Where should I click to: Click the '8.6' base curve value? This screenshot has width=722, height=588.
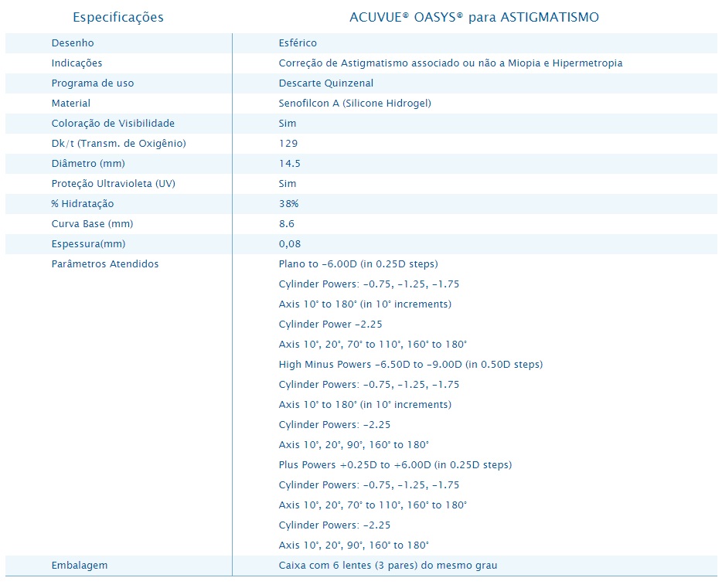pos(287,224)
